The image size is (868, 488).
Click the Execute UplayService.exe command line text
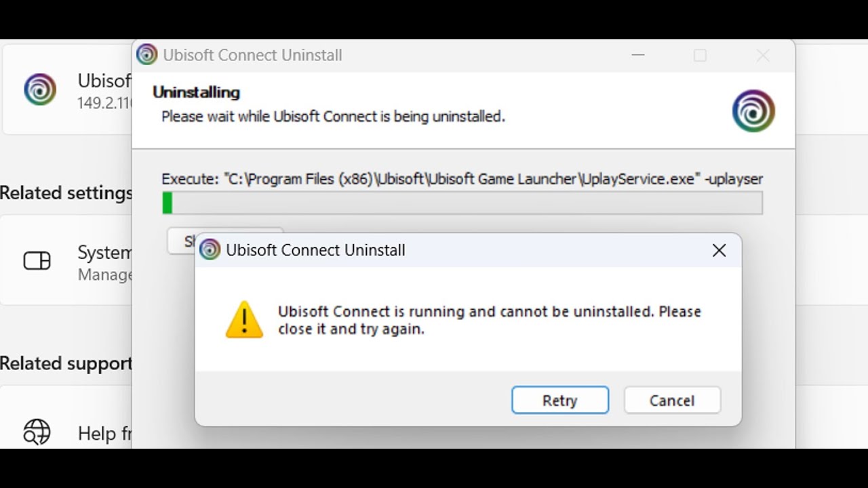(x=462, y=179)
